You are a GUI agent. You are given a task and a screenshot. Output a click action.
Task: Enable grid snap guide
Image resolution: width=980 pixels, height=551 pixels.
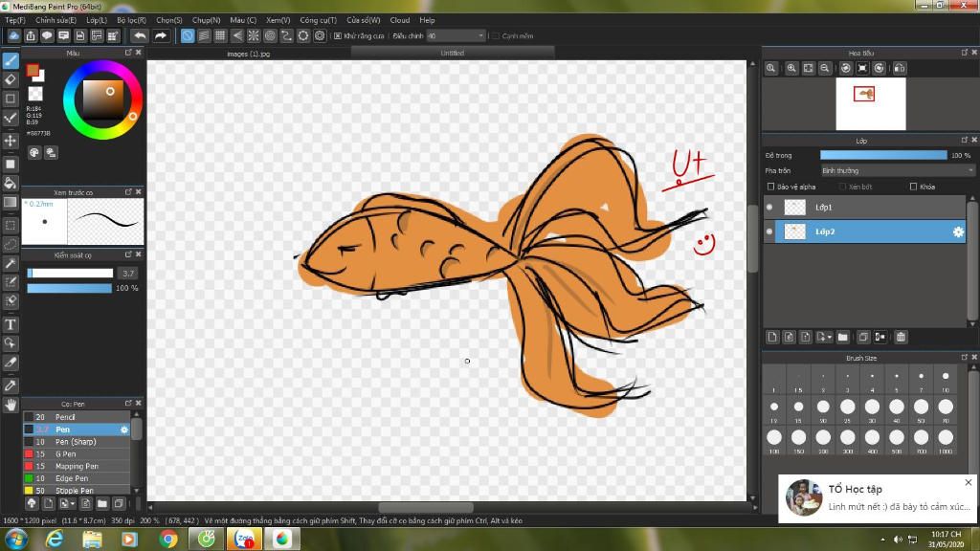pyautogui.click(x=220, y=35)
